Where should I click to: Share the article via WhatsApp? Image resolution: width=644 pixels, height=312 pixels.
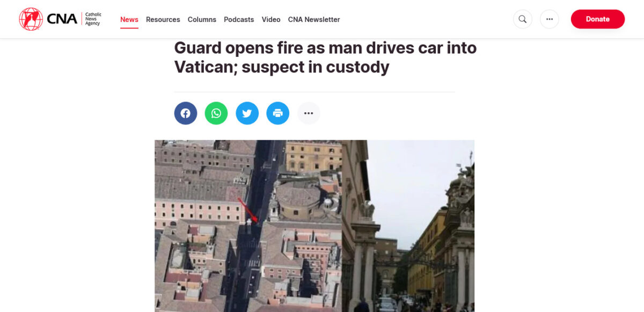tap(216, 113)
